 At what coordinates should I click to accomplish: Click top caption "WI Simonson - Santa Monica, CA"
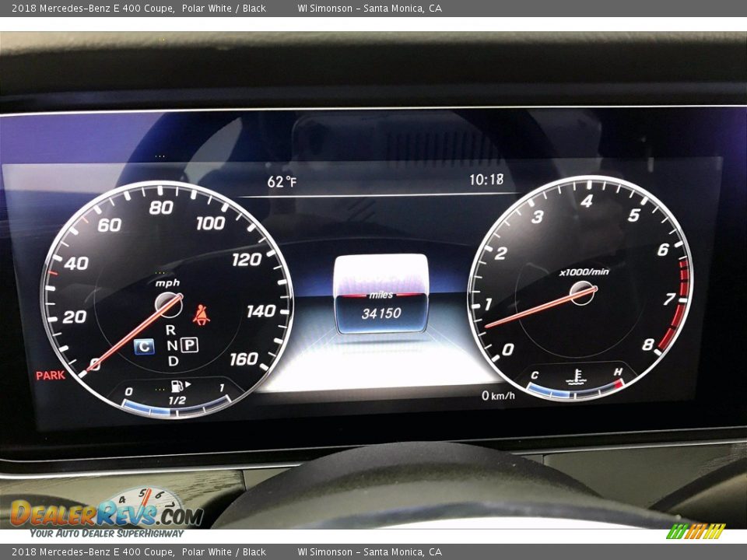(x=370, y=8)
